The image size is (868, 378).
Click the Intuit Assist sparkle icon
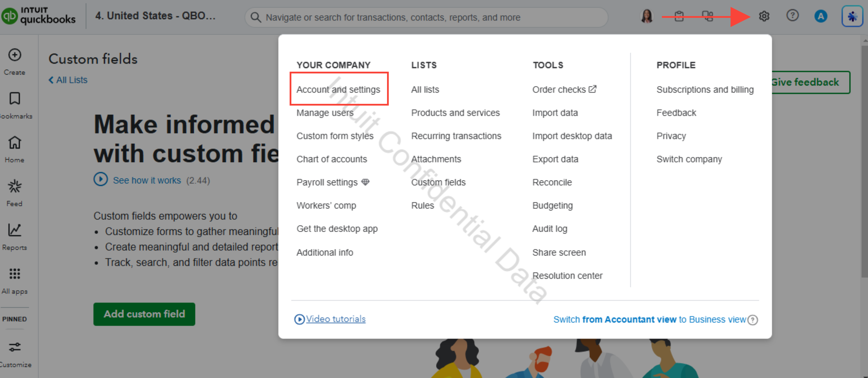(852, 16)
